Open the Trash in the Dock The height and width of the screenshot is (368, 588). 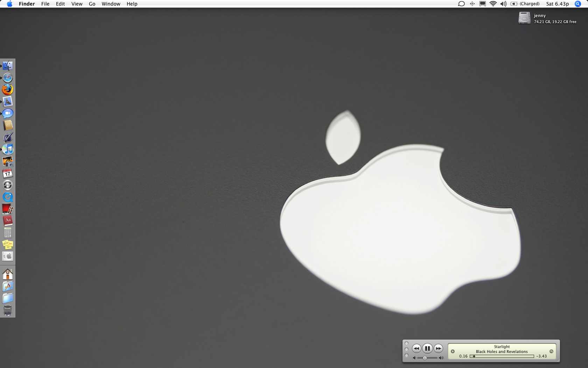(x=8, y=310)
